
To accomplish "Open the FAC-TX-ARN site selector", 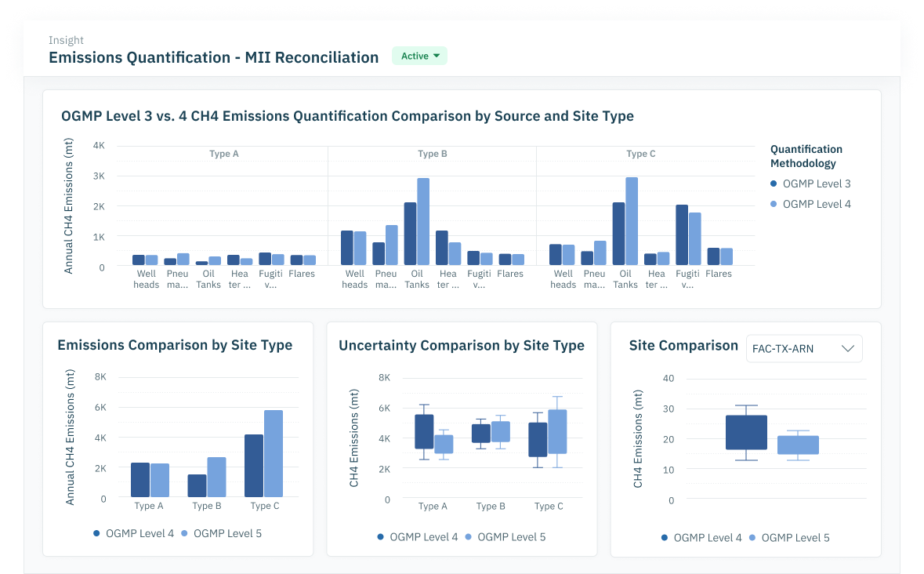I will tap(804, 348).
